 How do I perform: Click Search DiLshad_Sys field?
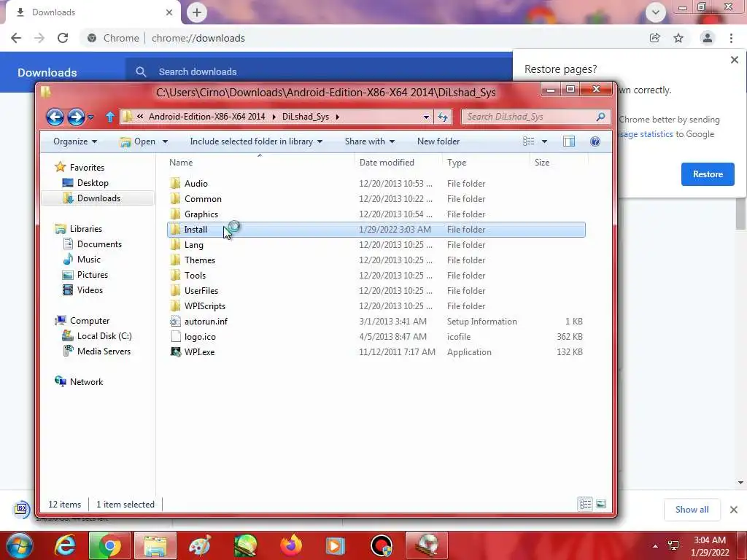click(x=529, y=117)
